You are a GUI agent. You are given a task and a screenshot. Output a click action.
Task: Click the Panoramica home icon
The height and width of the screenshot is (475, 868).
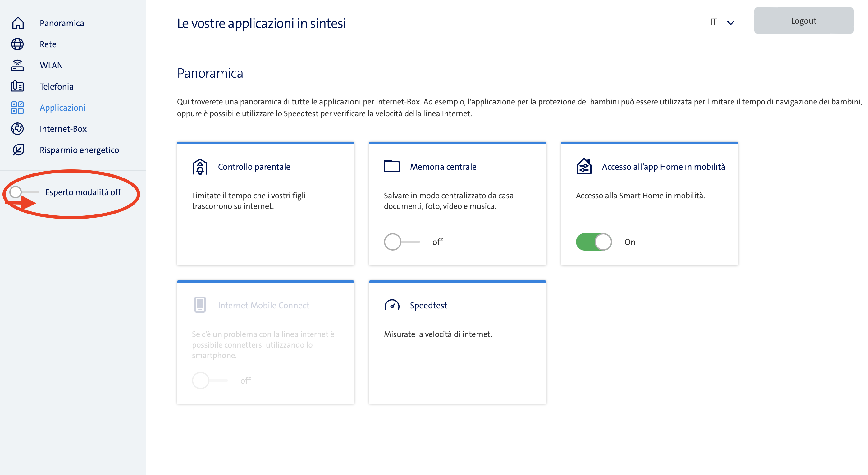[x=17, y=23]
